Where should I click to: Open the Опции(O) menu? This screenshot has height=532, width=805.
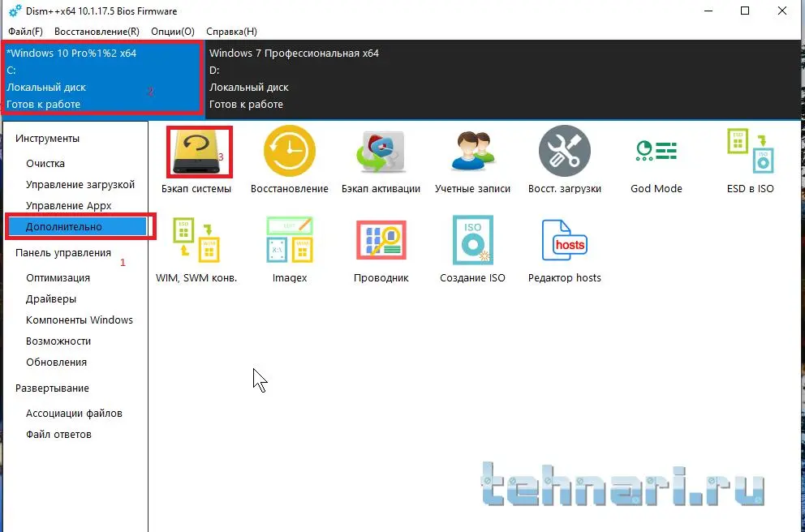coord(173,32)
